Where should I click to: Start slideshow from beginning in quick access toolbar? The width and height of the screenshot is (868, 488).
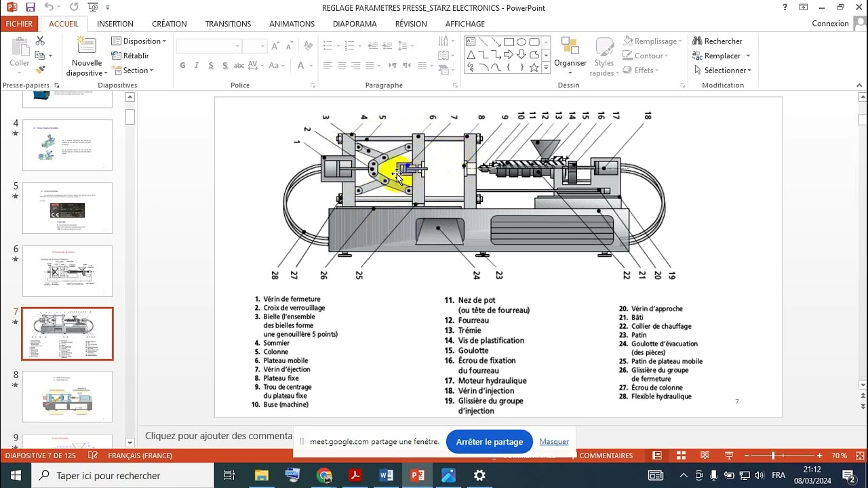point(93,7)
